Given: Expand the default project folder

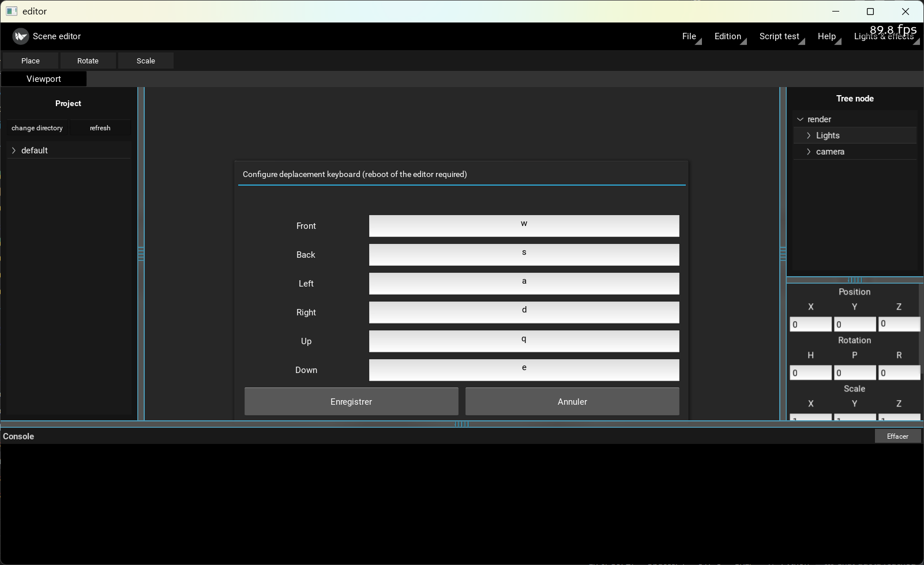Looking at the screenshot, I should pyautogui.click(x=14, y=150).
